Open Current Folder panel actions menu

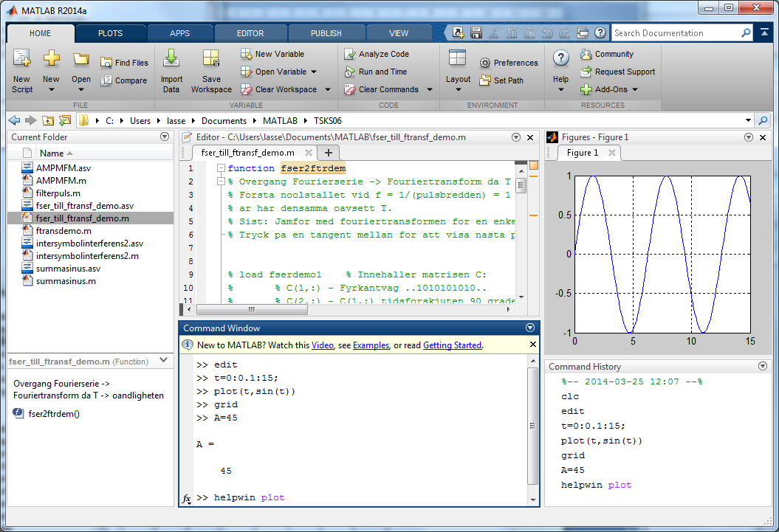pyautogui.click(x=165, y=137)
